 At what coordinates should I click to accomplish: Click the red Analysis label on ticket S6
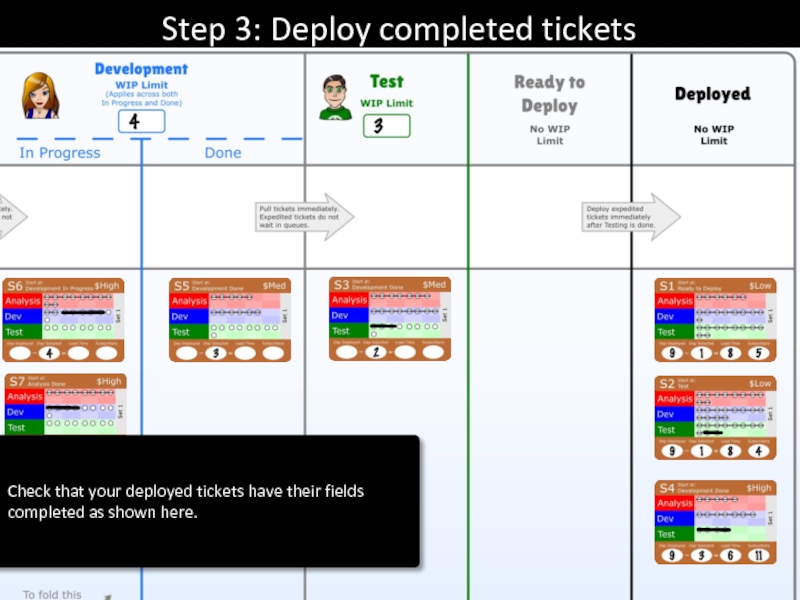(22, 301)
